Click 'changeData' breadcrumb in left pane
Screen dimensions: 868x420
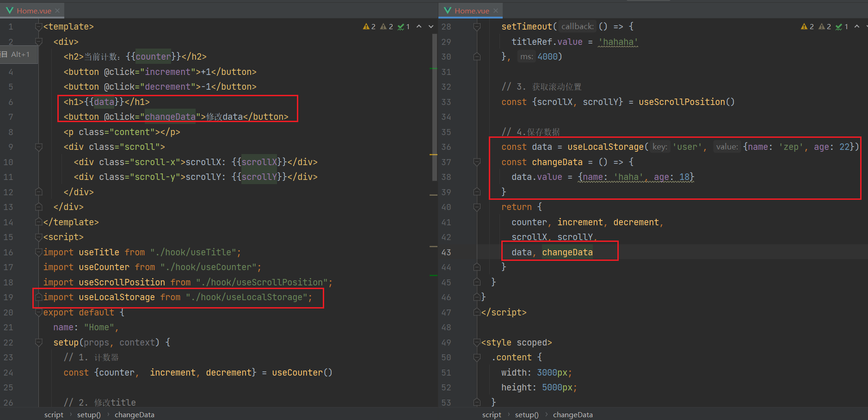coord(135,415)
